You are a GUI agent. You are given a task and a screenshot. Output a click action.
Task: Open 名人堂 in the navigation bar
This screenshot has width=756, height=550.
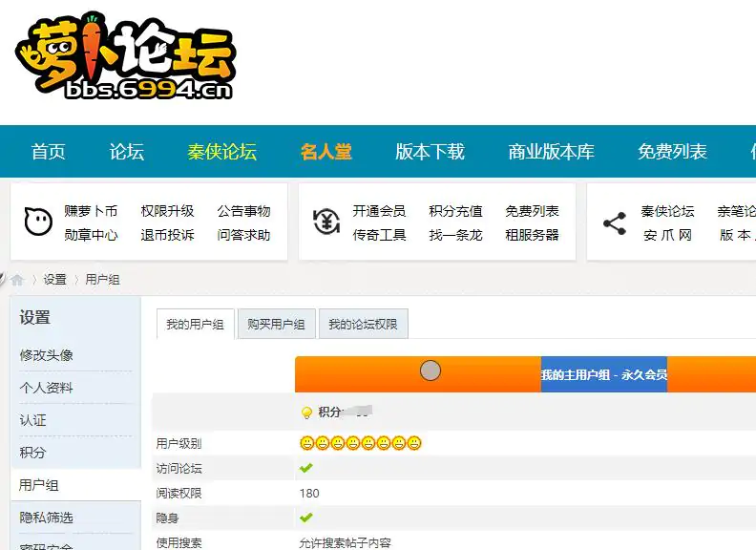click(325, 152)
